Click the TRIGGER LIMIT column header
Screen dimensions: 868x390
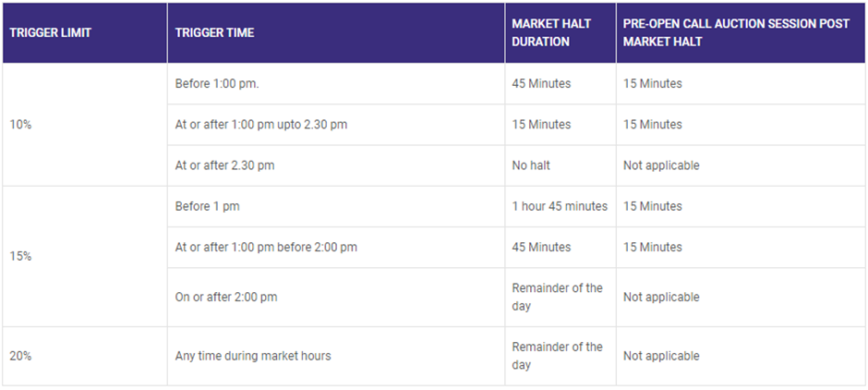(51, 33)
